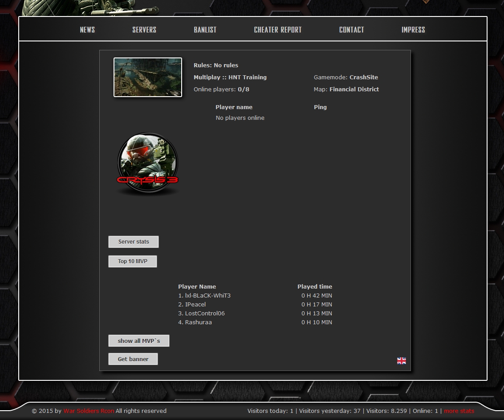The image size is (504, 420).
Task: Click the Player name column header
Action: coord(234,107)
